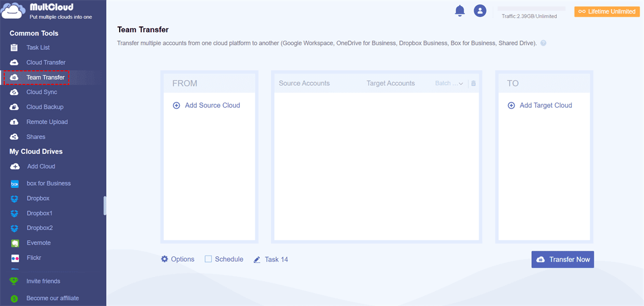The width and height of the screenshot is (644, 306).
Task: Enable the Schedule checkbox
Action: point(208,259)
